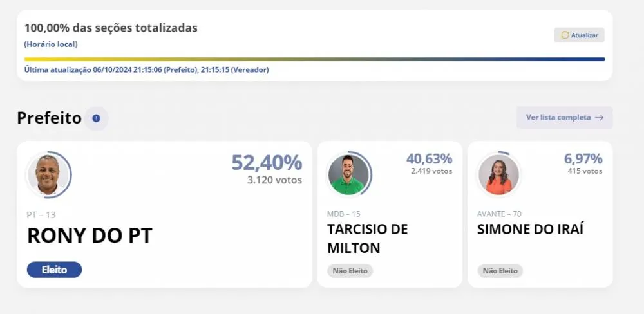The image size is (644, 314).
Task: Click the SIMONE DO IRAÍ candidate name
Action: (x=530, y=229)
